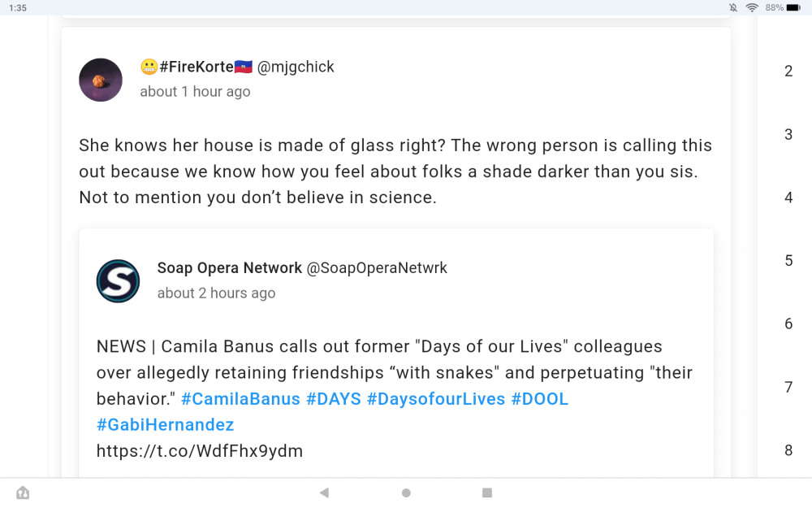Open the #GabiHernandez hashtag
Image resolution: width=812 pixels, height=508 pixels.
pos(165,424)
